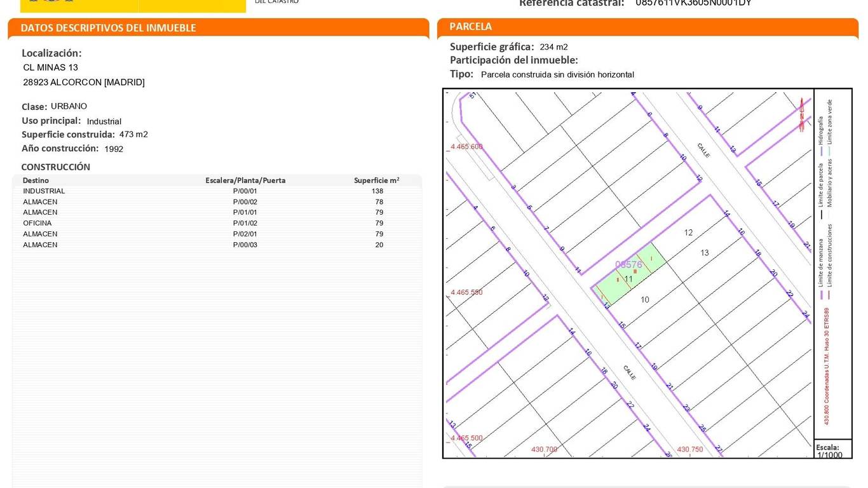Image resolution: width=868 pixels, height=488 pixels.
Task: Select the 'P/00/03' cell
Action: tap(245, 245)
